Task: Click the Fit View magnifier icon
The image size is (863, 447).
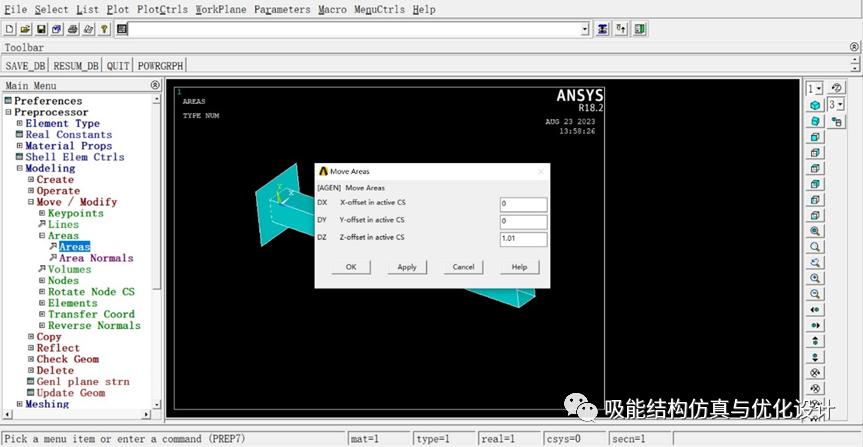Action: pos(815,231)
